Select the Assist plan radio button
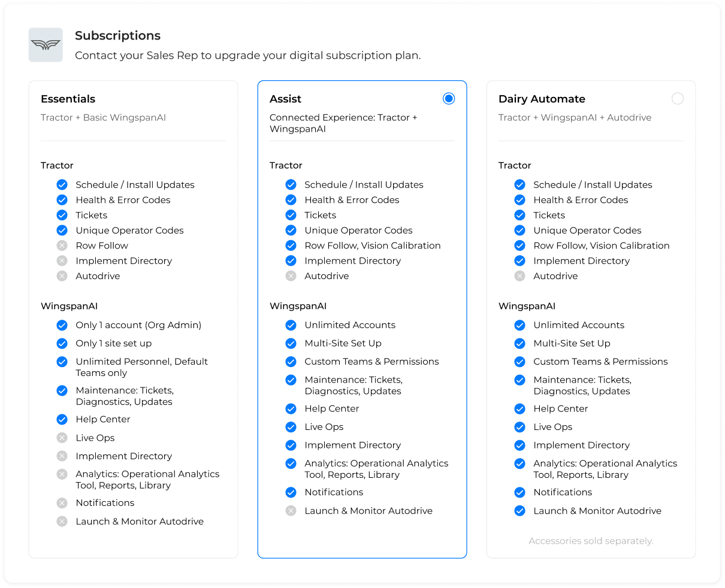 tap(449, 99)
